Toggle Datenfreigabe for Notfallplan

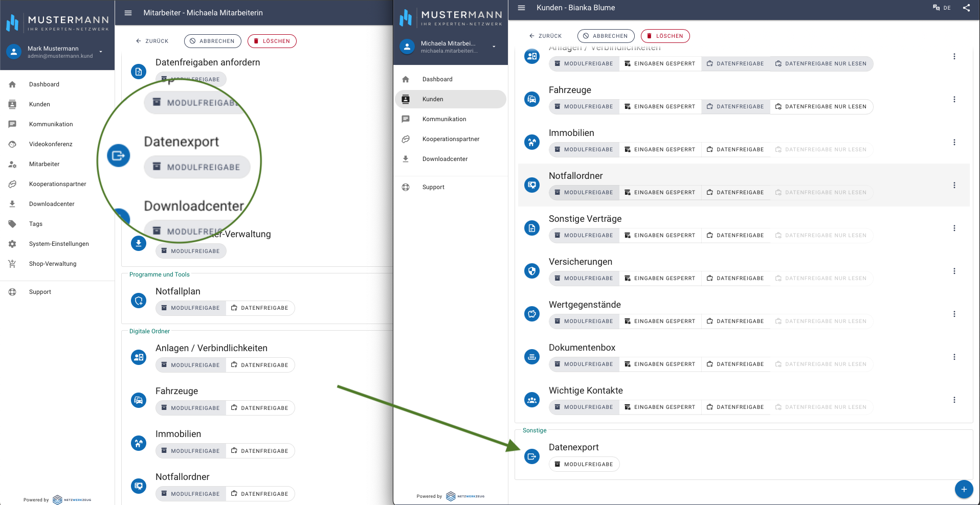[260, 308]
